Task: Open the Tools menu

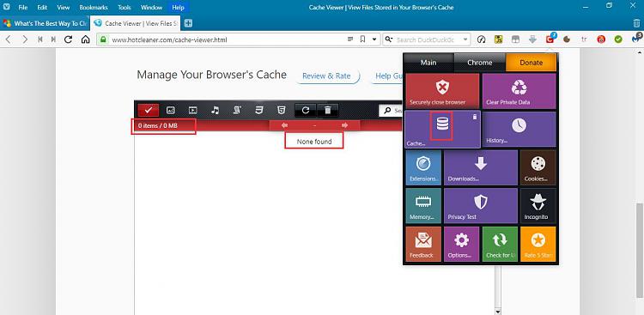Action: (x=125, y=8)
